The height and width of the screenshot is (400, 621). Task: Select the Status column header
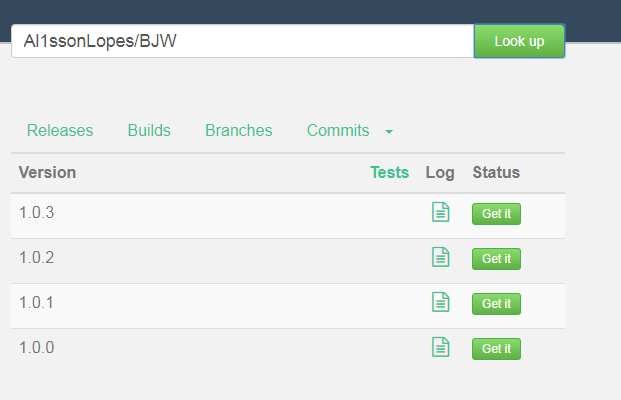496,173
